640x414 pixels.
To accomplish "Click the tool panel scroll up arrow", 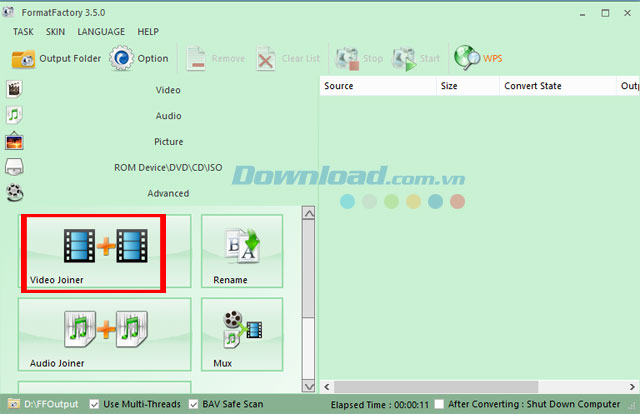I will tap(309, 213).
